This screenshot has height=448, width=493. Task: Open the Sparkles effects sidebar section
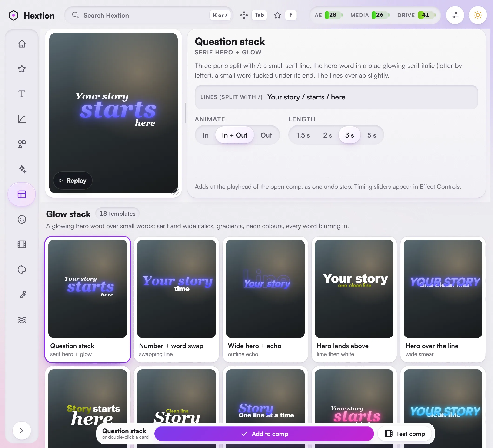point(22,169)
